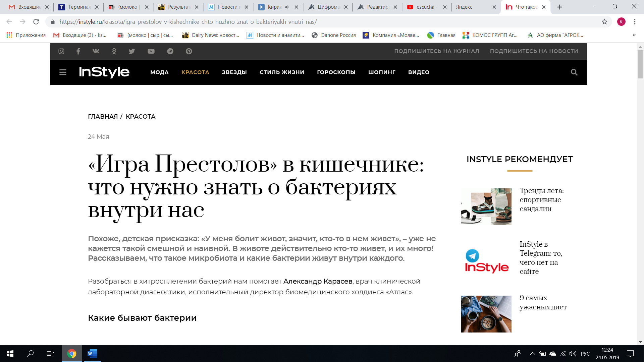Show hidden system tray icons
Image resolution: width=644 pixels, height=362 pixels.
click(532, 354)
